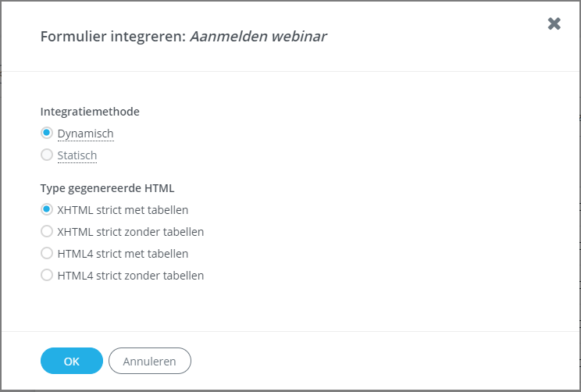
Task: Click the 'XHTML strict met tabellen' label text
Action: click(x=123, y=210)
